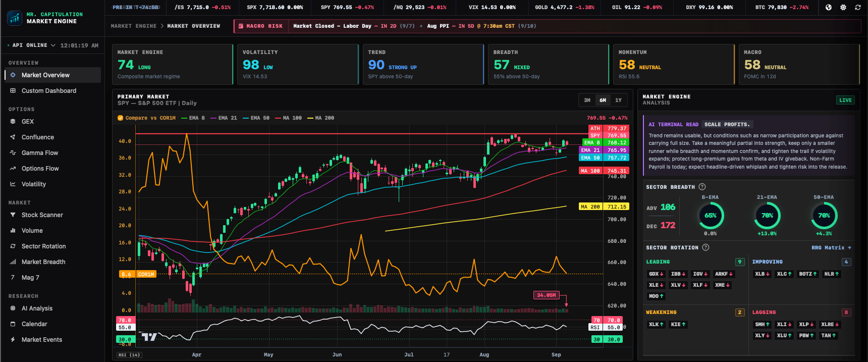
Task: Toggle MA 100 legend line
Action: click(288, 118)
